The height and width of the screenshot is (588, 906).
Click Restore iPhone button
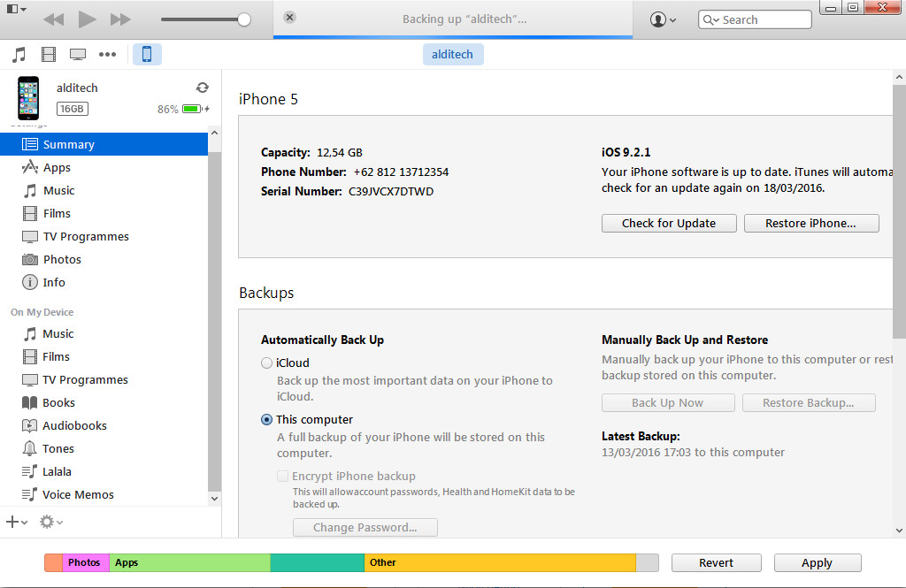pos(811,224)
